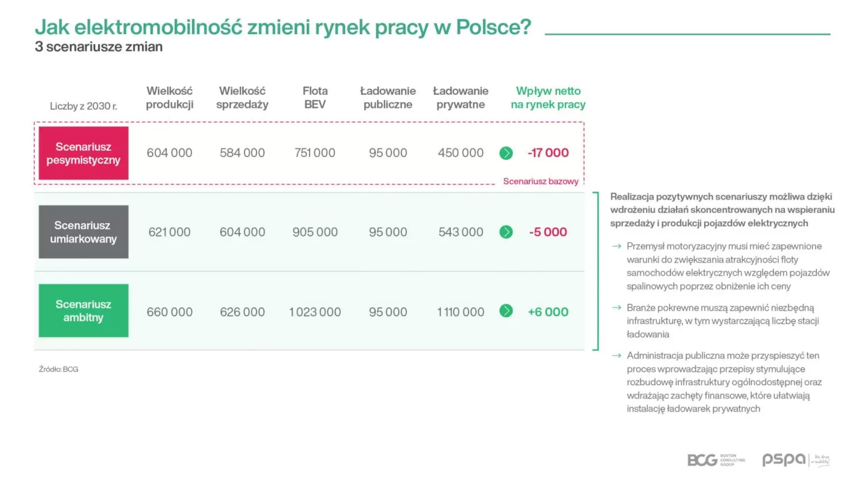Click the 'Jak elektromobilność zmieni rynek pracy' title
This screenshot has height=485, width=868.
tap(283, 27)
